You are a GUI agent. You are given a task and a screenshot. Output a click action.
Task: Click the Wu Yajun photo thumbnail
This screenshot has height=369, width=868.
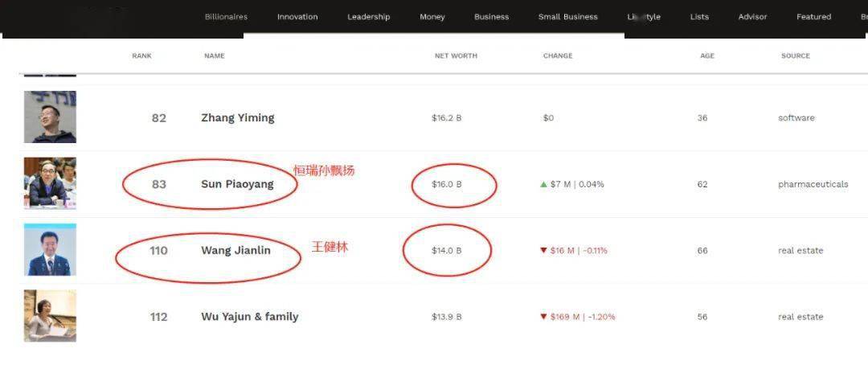pos(50,316)
